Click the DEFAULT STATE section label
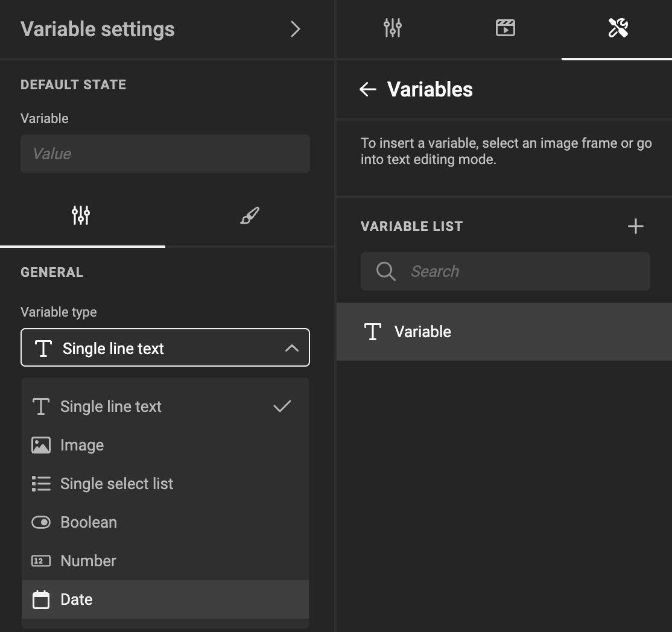672x632 pixels. (73, 84)
